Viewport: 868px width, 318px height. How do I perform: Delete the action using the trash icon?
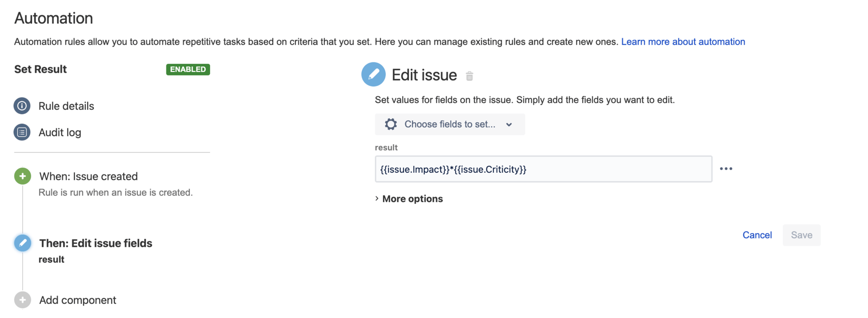click(x=469, y=76)
